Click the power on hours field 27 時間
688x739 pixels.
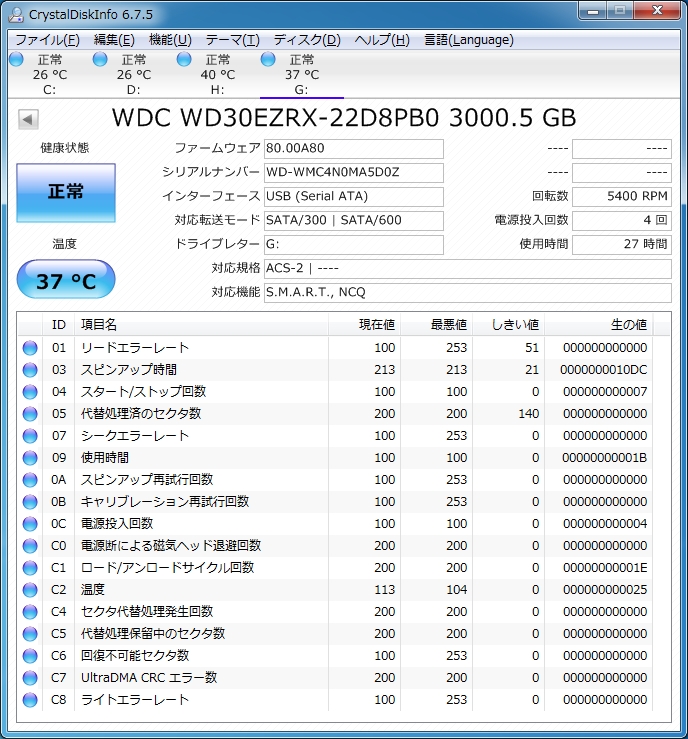(x=622, y=245)
